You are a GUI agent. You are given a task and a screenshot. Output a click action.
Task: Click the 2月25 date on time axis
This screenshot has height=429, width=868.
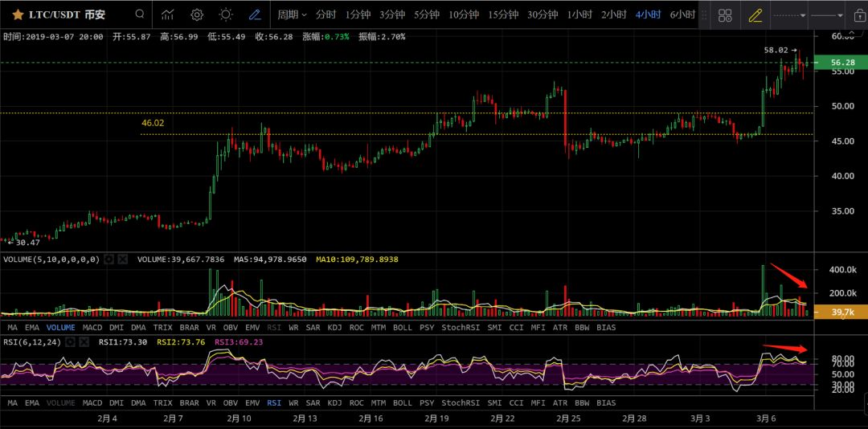click(x=567, y=419)
